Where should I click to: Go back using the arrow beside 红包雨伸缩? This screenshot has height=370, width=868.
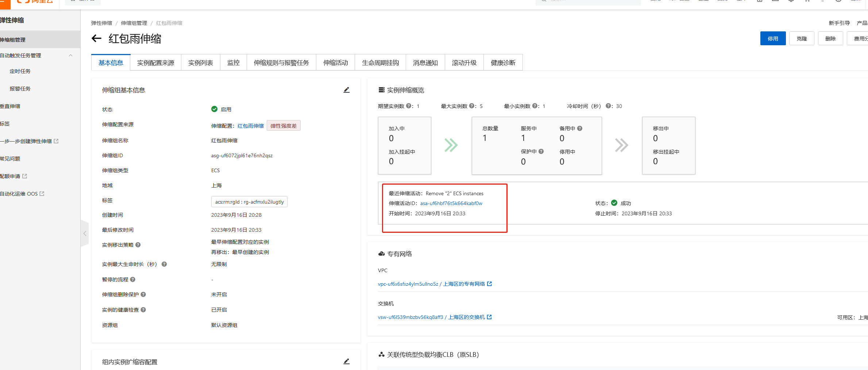click(x=96, y=38)
